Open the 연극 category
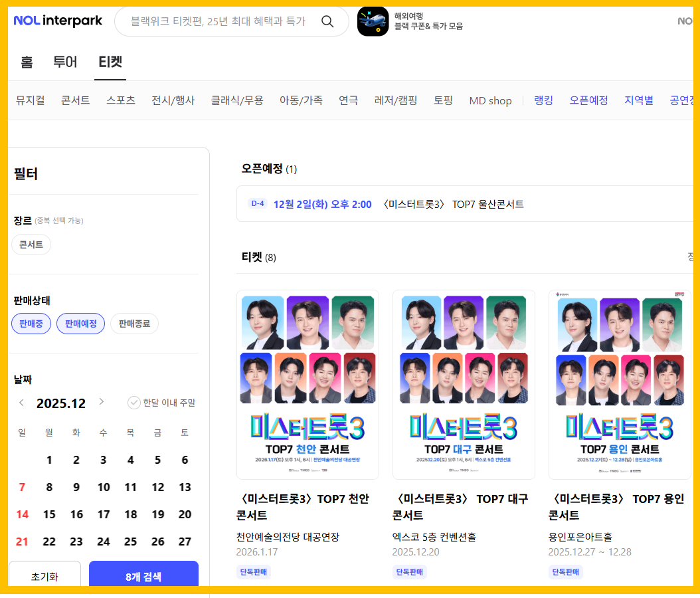This screenshot has height=598, width=700. 348,100
